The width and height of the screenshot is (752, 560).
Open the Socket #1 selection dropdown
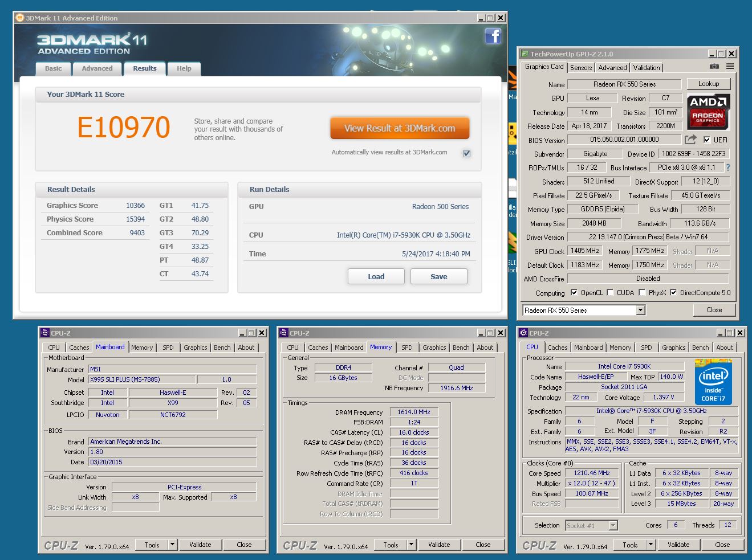(x=613, y=525)
